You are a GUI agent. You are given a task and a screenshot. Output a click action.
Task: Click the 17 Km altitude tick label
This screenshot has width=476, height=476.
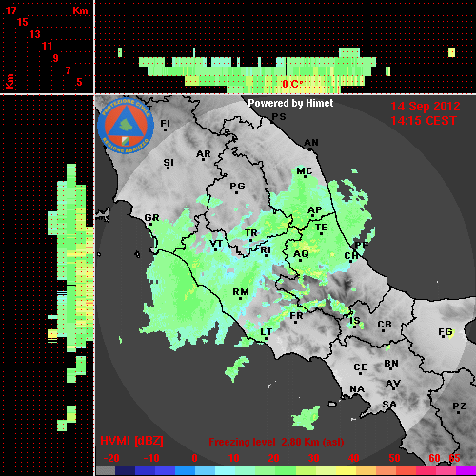pyautogui.click(x=10, y=10)
